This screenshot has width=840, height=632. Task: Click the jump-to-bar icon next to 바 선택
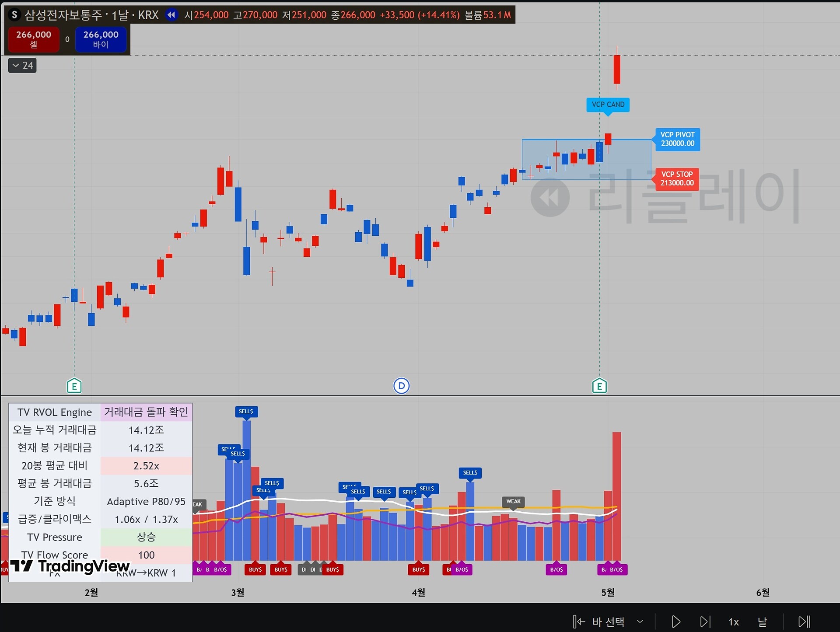pos(579,622)
